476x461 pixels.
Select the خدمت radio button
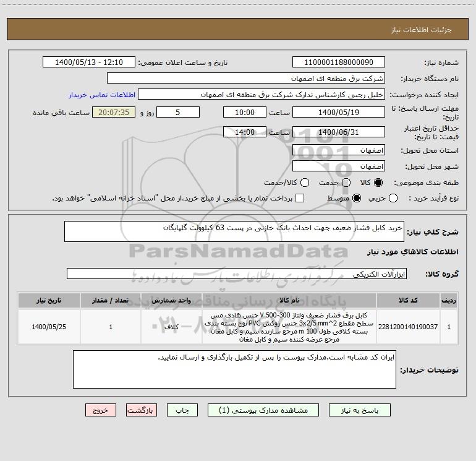pos(346,183)
